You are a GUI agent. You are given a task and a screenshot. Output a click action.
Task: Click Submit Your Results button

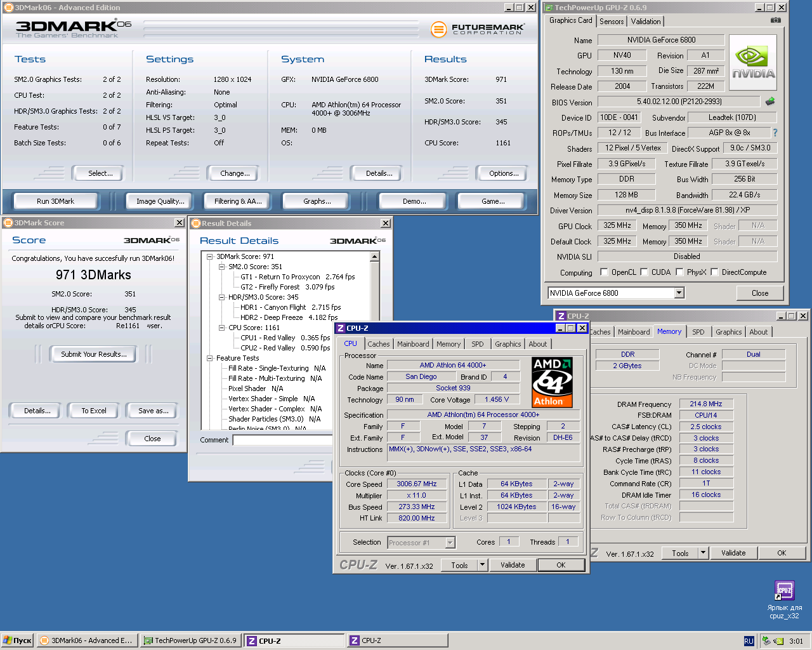click(x=94, y=354)
